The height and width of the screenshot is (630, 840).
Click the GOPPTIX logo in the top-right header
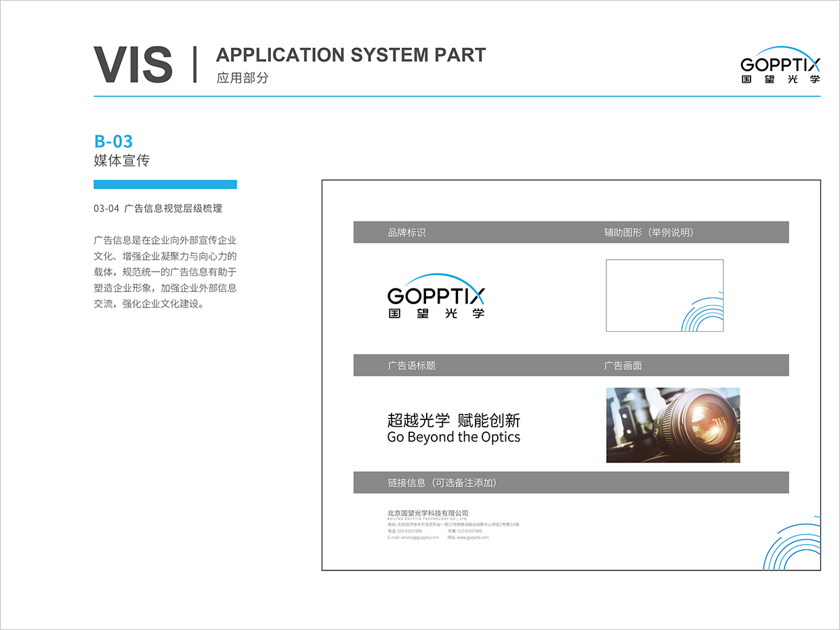click(780, 65)
